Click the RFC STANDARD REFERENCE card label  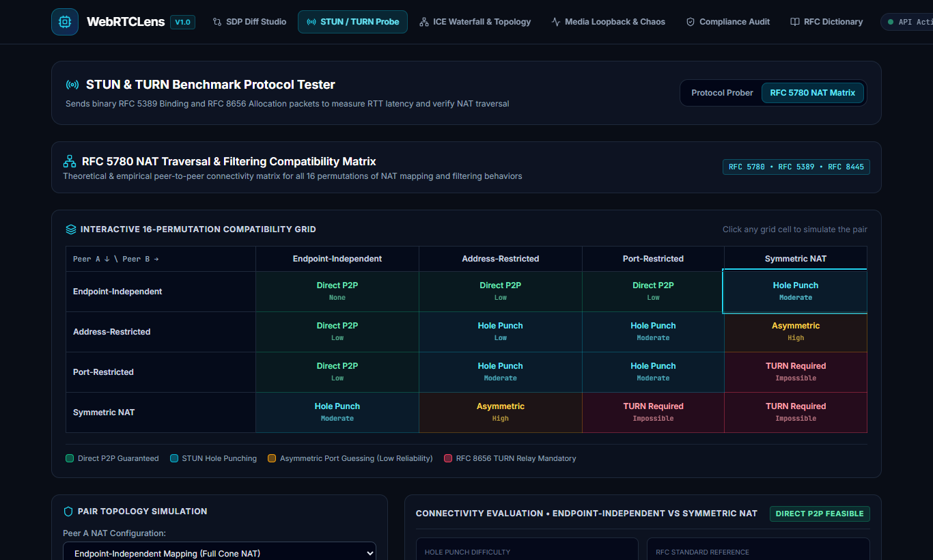click(702, 552)
